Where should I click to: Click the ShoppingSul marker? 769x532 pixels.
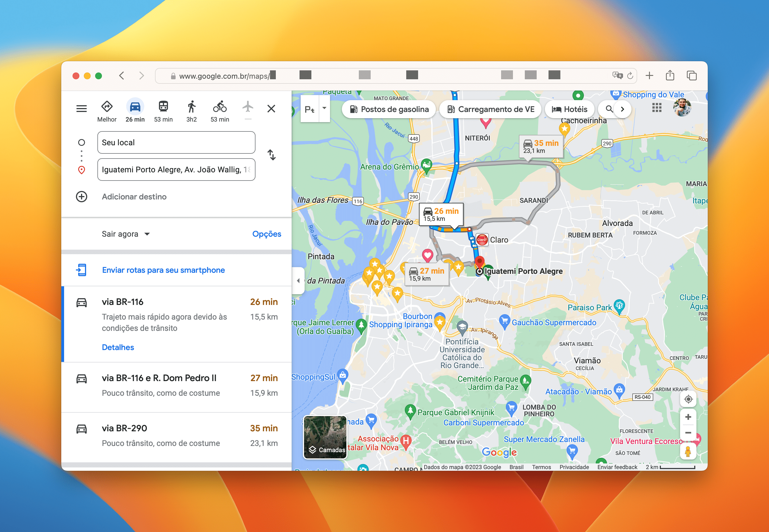tap(343, 376)
